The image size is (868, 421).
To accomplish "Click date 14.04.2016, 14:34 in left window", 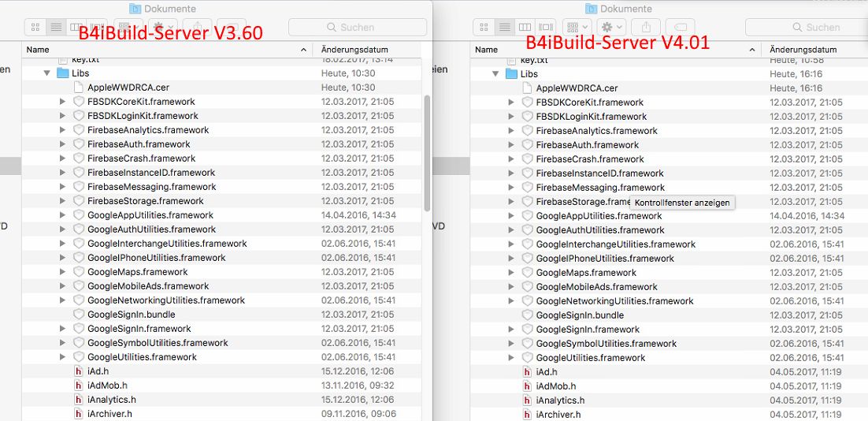I will tap(358, 215).
